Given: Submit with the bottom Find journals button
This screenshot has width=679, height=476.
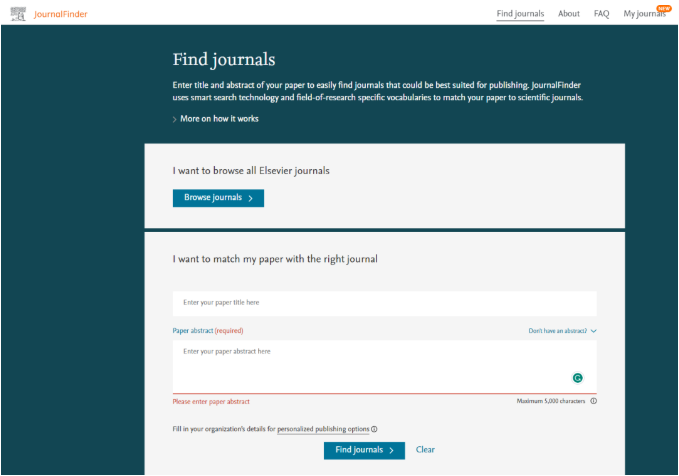Looking at the screenshot, I should (364, 450).
